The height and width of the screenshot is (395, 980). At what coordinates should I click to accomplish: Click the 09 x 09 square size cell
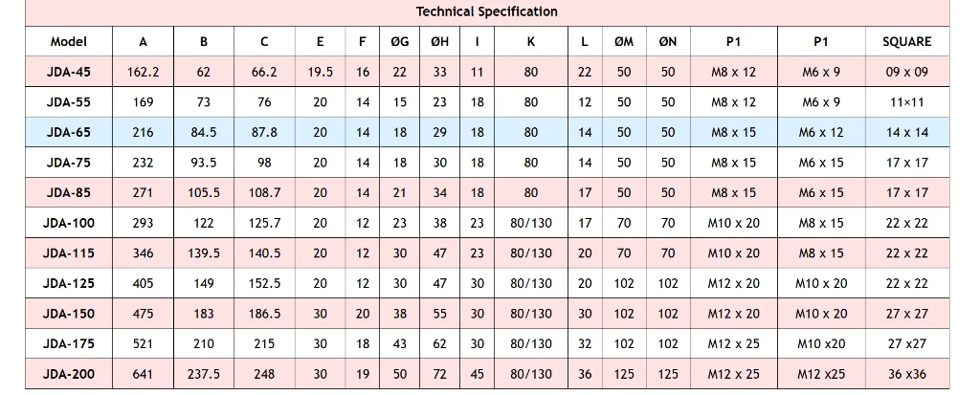coord(906,72)
